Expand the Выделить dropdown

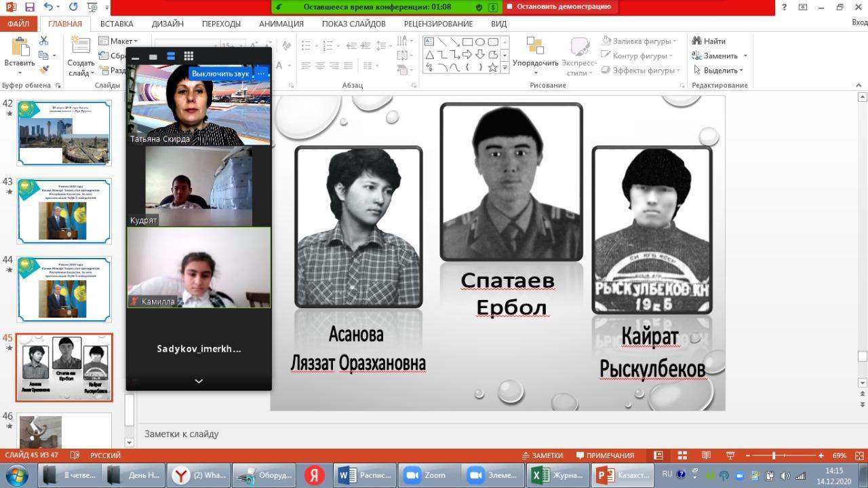point(719,70)
